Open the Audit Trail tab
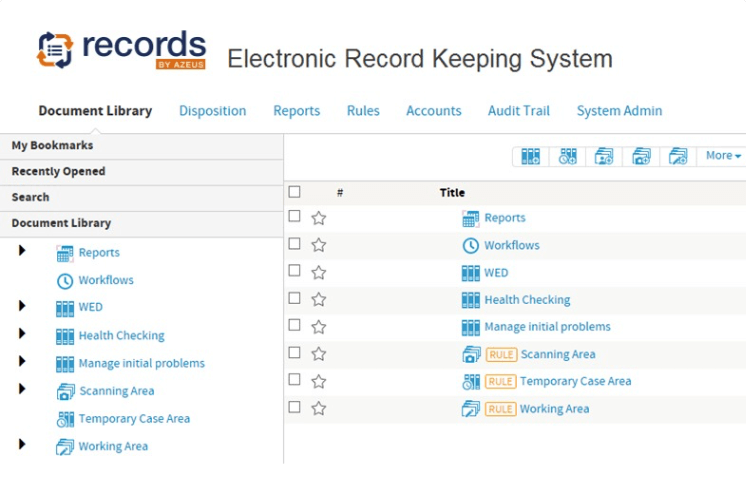Viewport: 746px width, 500px height. [518, 111]
